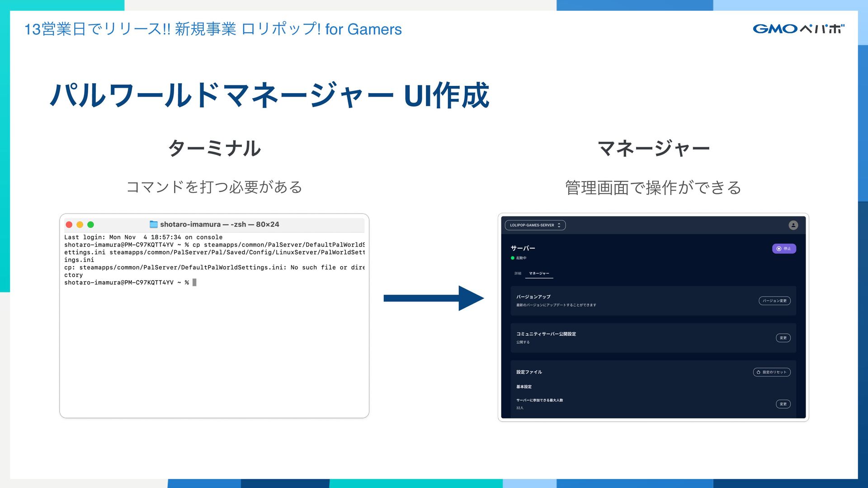Click the slide header title text
Screen dimensions: 868x488
click(x=212, y=29)
